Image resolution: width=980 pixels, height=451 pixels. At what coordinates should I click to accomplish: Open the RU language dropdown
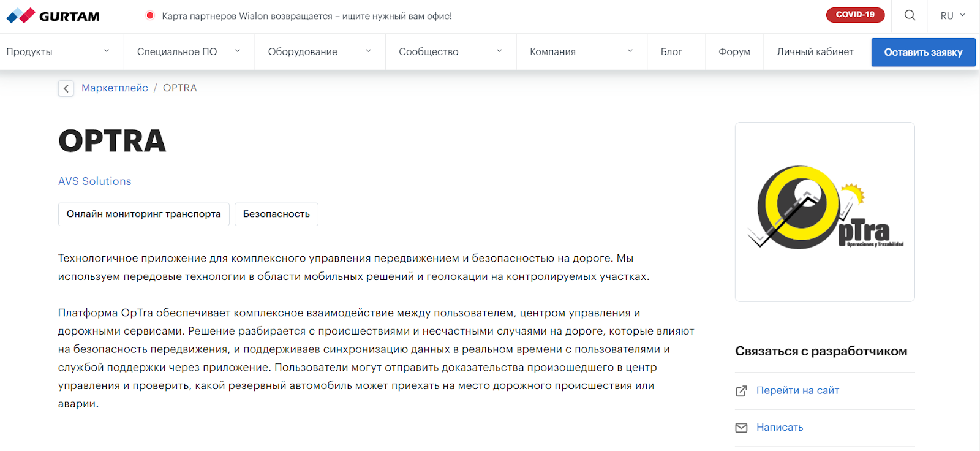tap(953, 16)
